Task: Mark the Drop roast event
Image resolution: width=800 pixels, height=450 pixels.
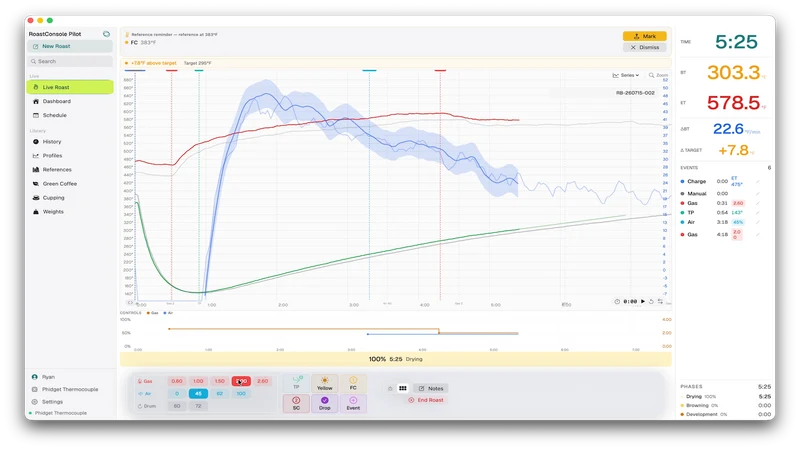Action: [324, 403]
